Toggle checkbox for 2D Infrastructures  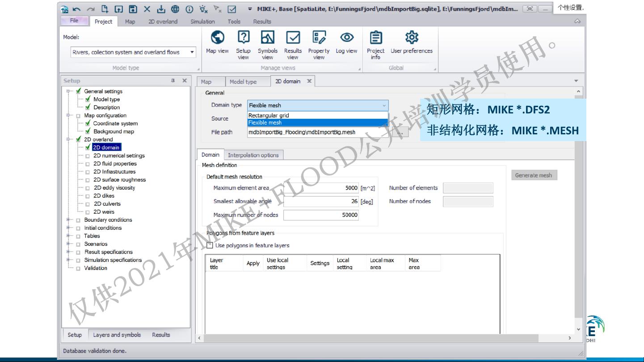click(x=88, y=172)
